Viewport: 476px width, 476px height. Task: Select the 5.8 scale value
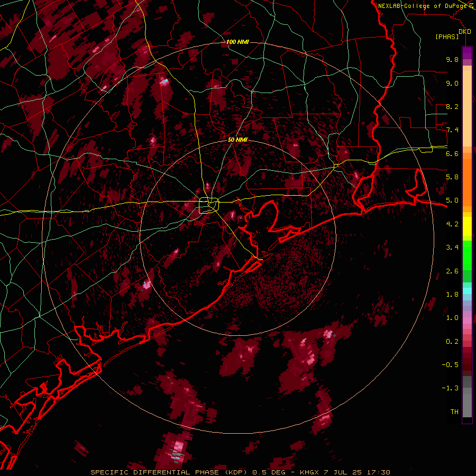click(452, 177)
